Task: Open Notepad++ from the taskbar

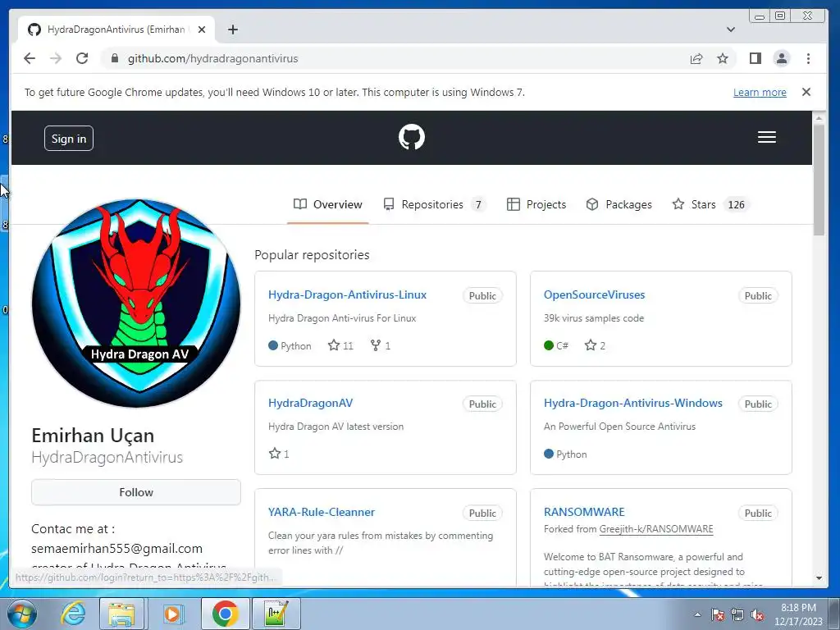Action: pos(276,614)
